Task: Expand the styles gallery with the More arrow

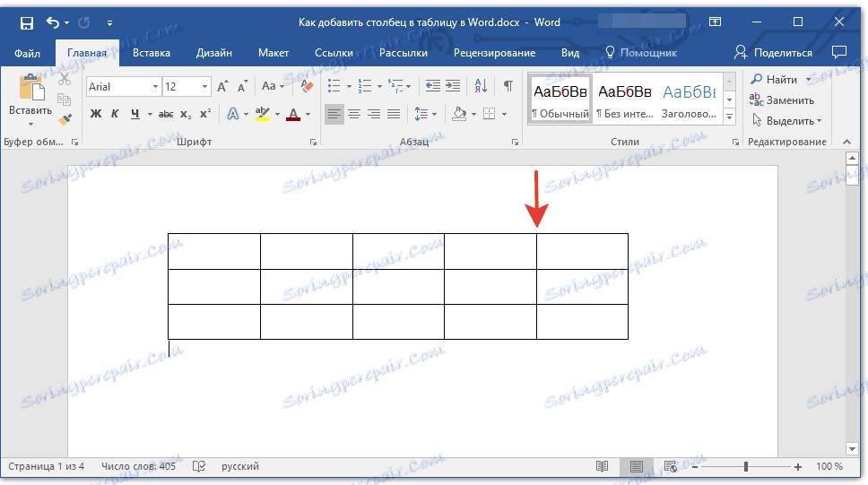Action: 730,117
